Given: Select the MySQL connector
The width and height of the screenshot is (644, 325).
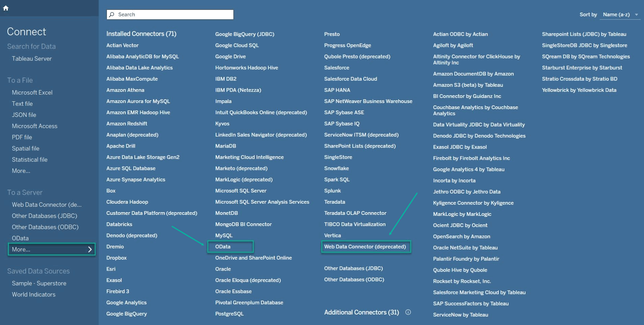Looking at the screenshot, I should click(224, 235).
